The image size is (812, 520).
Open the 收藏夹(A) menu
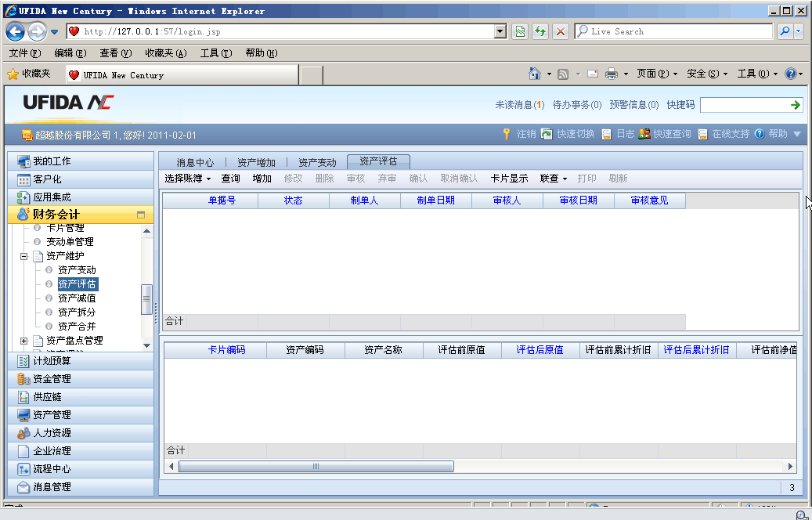[166, 52]
